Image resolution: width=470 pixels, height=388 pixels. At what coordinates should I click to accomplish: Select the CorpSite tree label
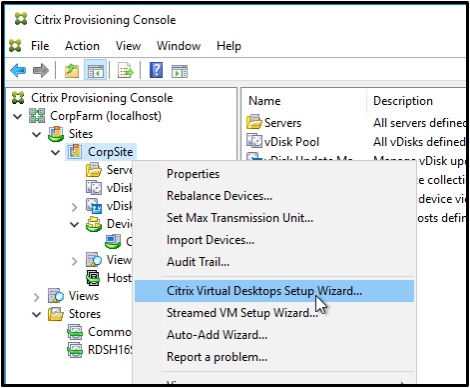click(110, 152)
